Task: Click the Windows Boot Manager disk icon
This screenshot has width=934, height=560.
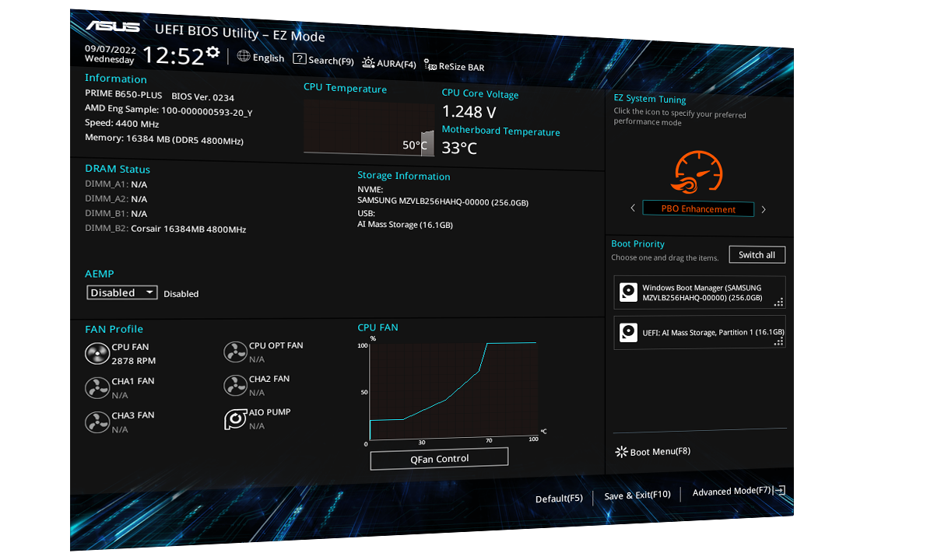Action: pyautogui.click(x=628, y=292)
